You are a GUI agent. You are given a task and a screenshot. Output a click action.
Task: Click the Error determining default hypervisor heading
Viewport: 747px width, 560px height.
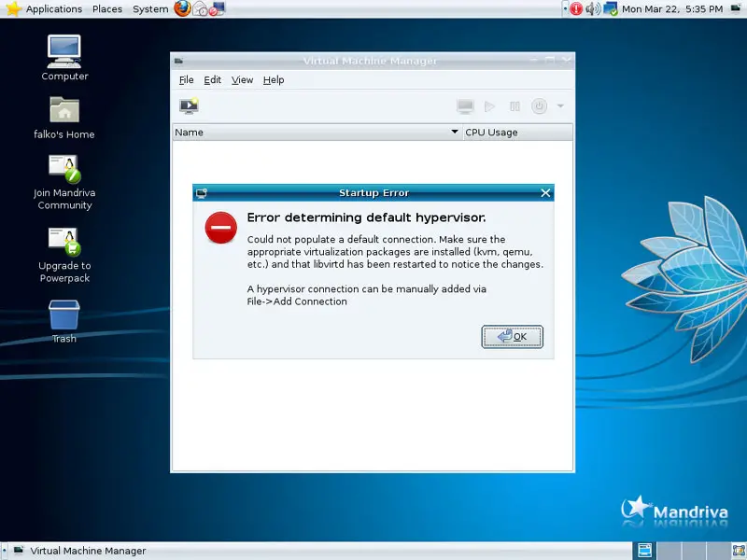(x=366, y=217)
